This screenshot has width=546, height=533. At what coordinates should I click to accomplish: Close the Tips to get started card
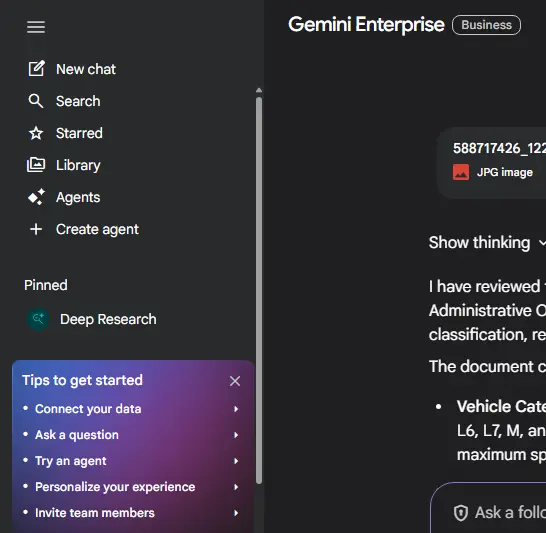pos(235,381)
